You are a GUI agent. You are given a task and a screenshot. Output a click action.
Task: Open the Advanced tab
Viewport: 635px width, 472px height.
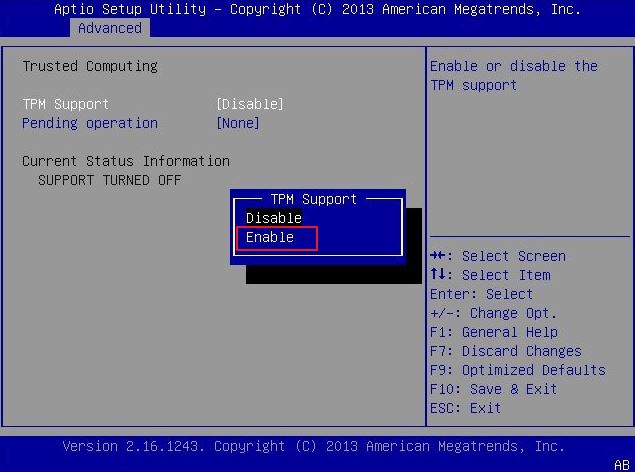click(x=110, y=28)
